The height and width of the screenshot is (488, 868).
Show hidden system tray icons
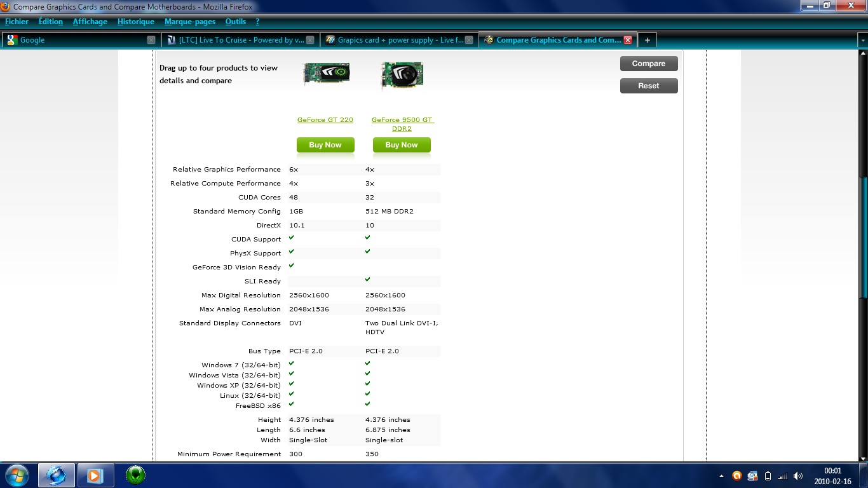[721, 475]
